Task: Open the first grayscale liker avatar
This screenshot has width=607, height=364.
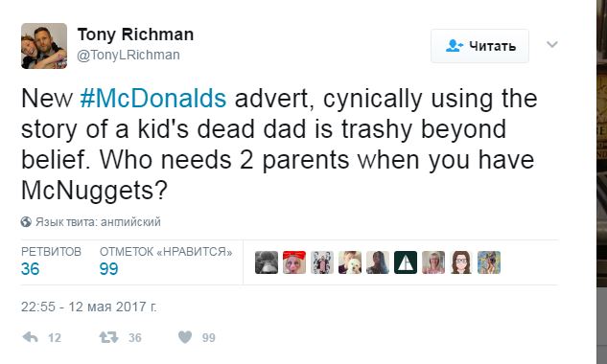Action: [267, 262]
